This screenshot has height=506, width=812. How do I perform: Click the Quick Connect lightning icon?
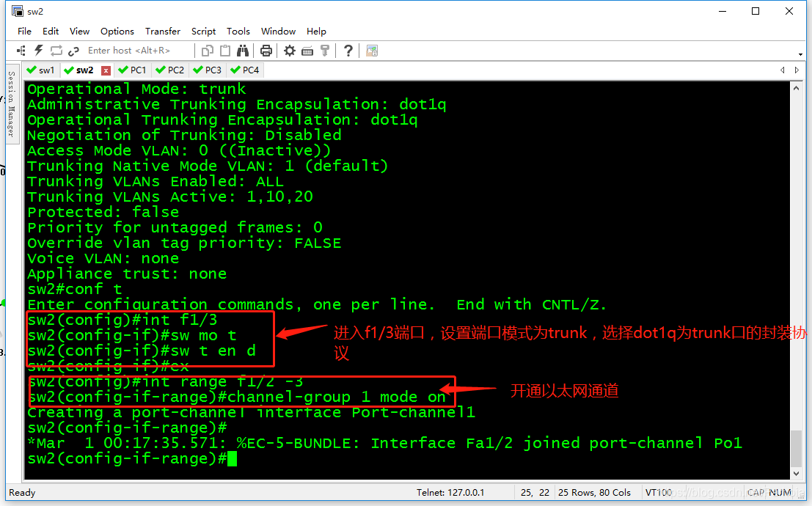(38, 51)
